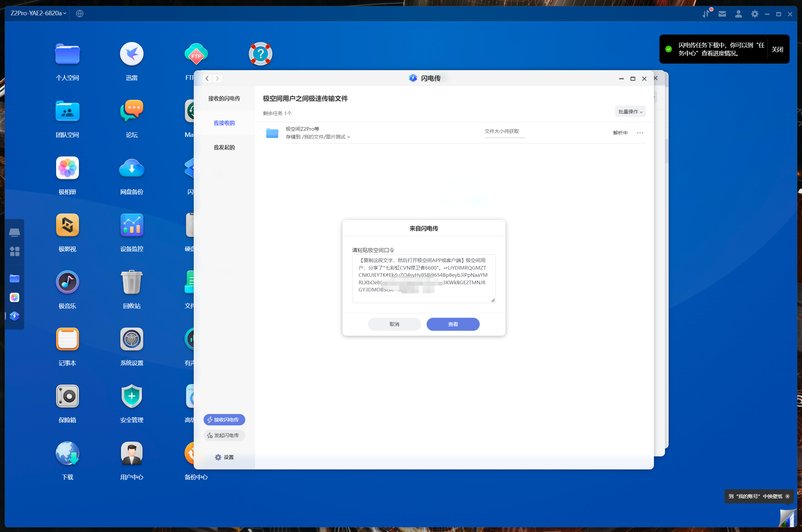The height and width of the screenshot is (532, 802).
Task: Click the 极空间口令 text area
Action: click(423, 278)
